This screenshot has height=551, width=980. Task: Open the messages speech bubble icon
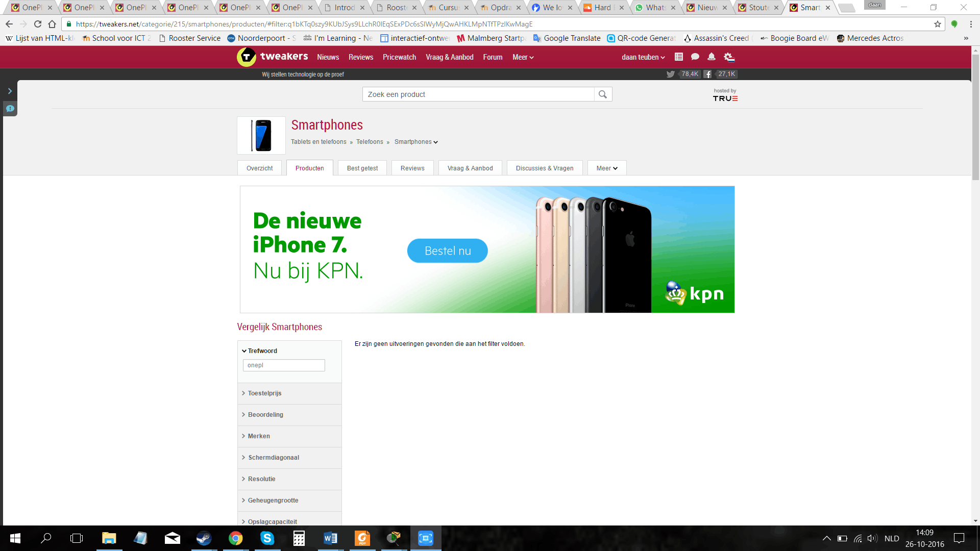[x=695, y=57]
